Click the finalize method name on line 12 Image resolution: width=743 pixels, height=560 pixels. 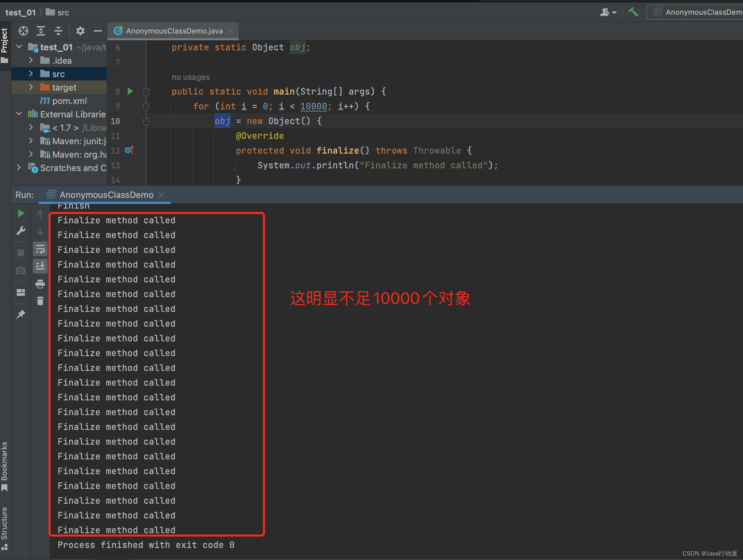338,151
